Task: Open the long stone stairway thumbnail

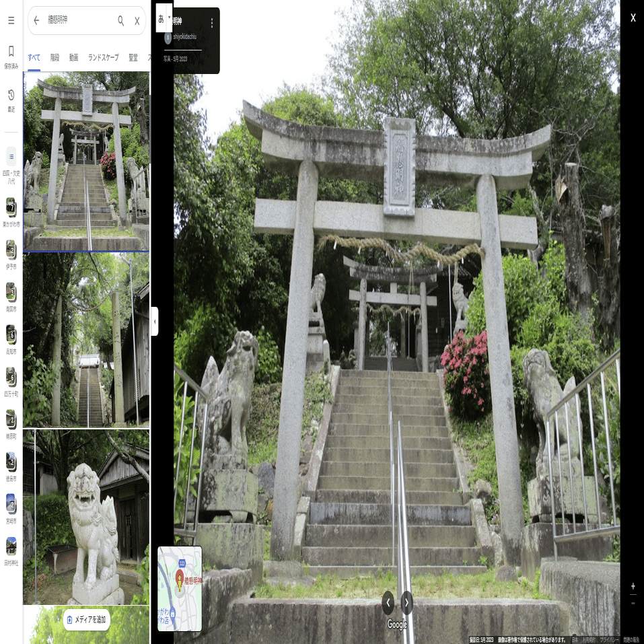Action: click(86, 340)
